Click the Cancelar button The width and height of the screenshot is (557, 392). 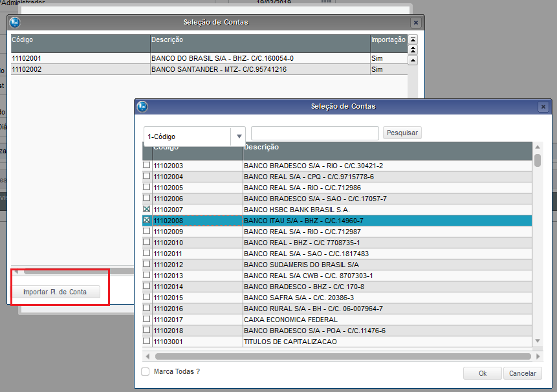(523, 373)
